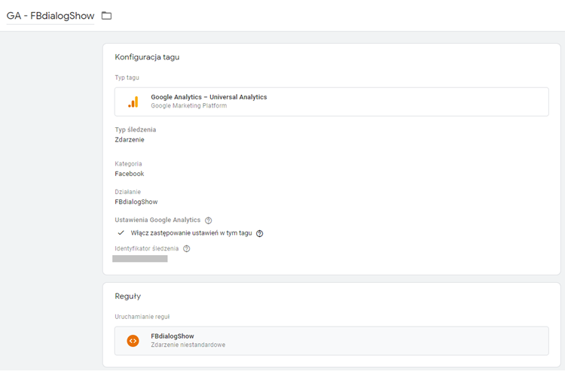Viewport: 565px width, 392px height.
Task: Click the Włącz zastępowanie ustawień w tym tagu label
Action: coord(191,233)
